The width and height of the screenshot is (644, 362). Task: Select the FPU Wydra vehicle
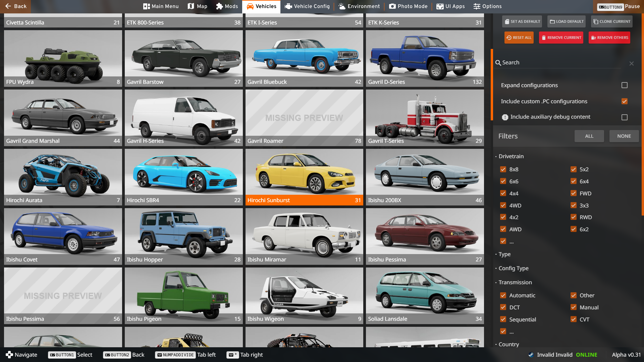coord(63,58)
